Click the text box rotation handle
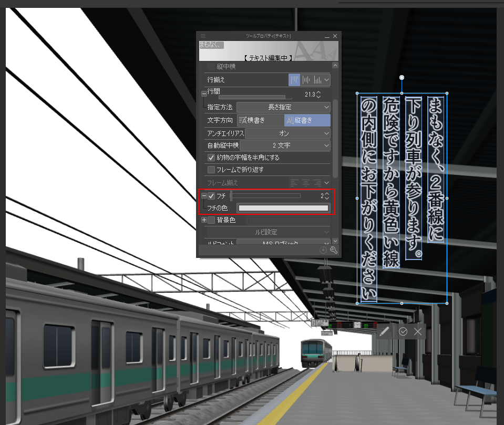504x425 pixels. pyautogui.click(x=402, y=77)
